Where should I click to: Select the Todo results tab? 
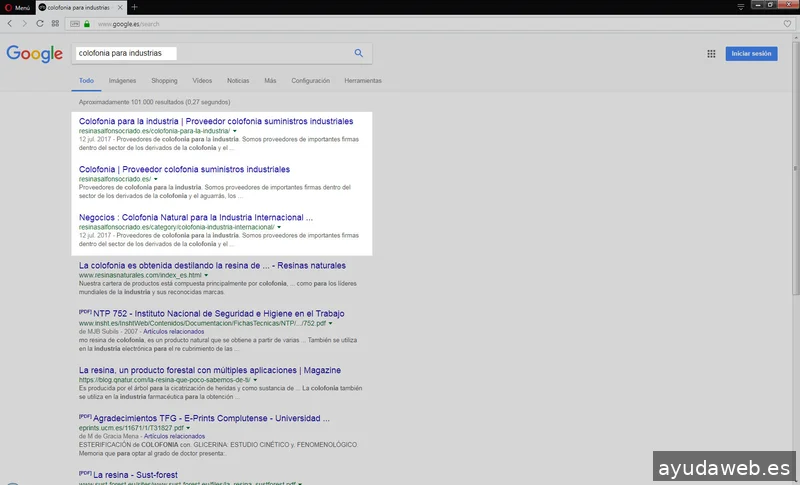(x=86, y=81)
